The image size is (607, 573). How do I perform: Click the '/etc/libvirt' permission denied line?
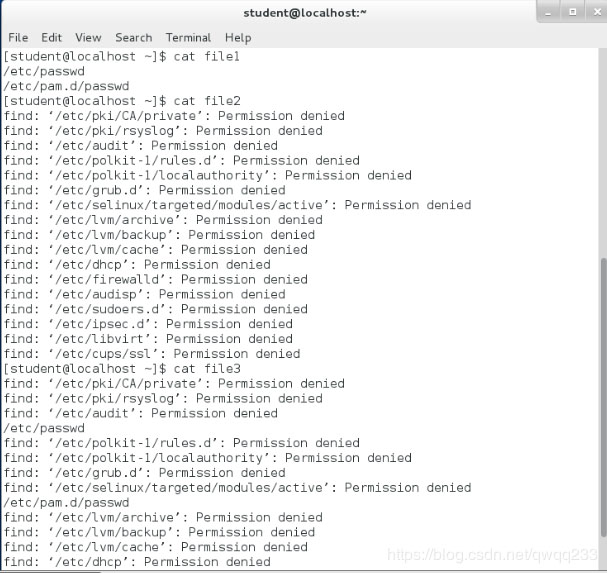(148, 339)
